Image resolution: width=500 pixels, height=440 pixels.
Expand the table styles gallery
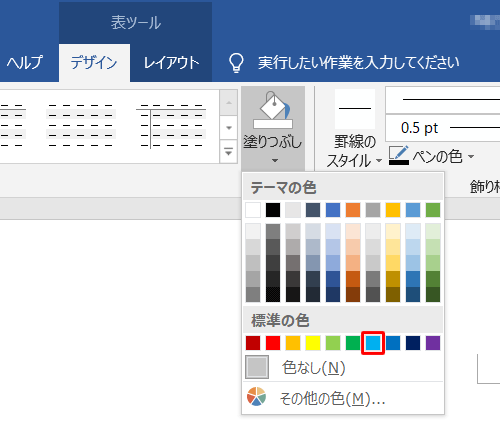coord(229,152)
